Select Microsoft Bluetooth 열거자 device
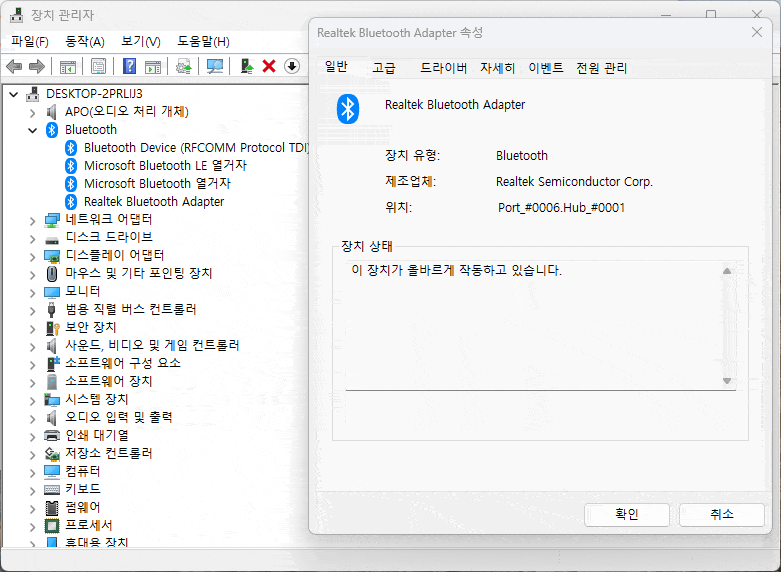This screenshot has width=781, height=572. [157, 184]
